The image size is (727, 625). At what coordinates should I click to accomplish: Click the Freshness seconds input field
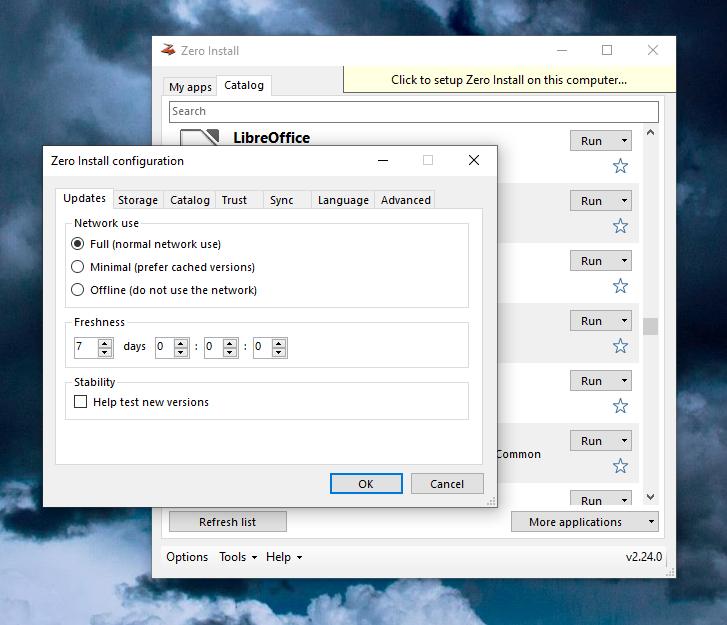pos(262,347)
